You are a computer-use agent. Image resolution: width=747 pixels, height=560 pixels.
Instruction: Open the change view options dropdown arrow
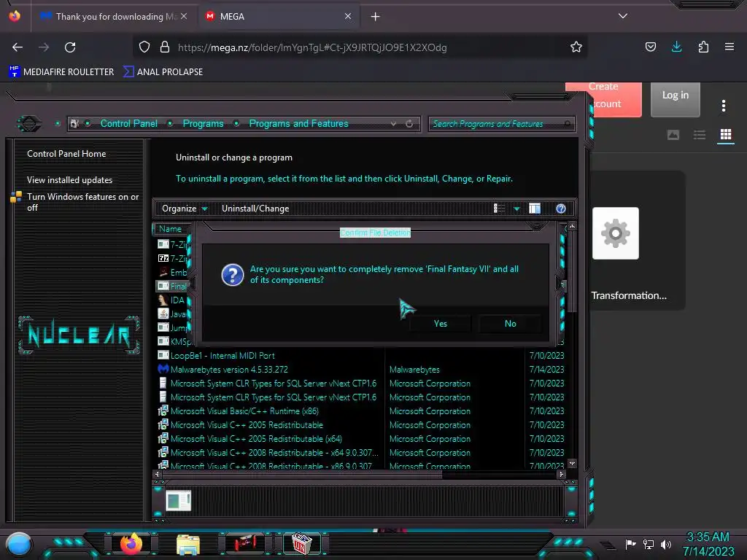[x=516, y=209]
